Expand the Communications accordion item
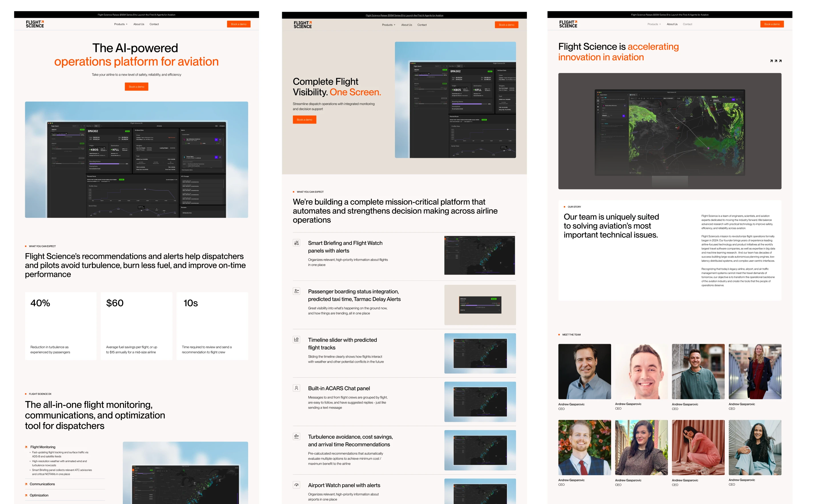The width and height of the screenshot is (815, 504). pyautogui.click(x=42, y=484)
